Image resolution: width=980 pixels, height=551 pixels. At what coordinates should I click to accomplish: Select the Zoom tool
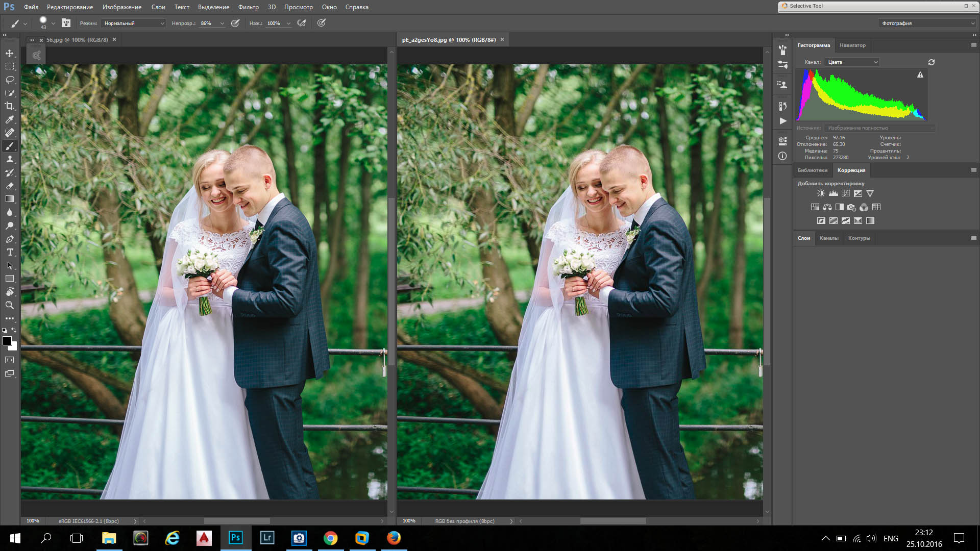pos(10,305)
